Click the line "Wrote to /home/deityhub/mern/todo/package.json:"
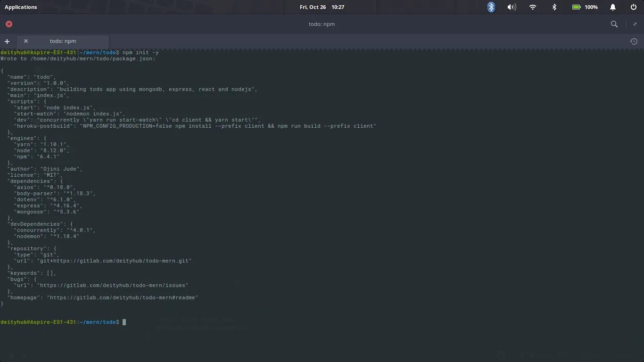 click(x=78, y=58)
